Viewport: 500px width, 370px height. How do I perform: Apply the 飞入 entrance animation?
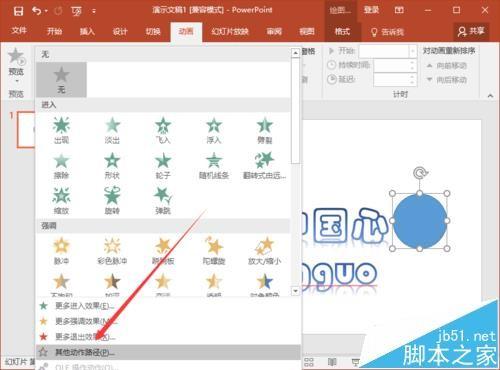click(x=163, y=130)
